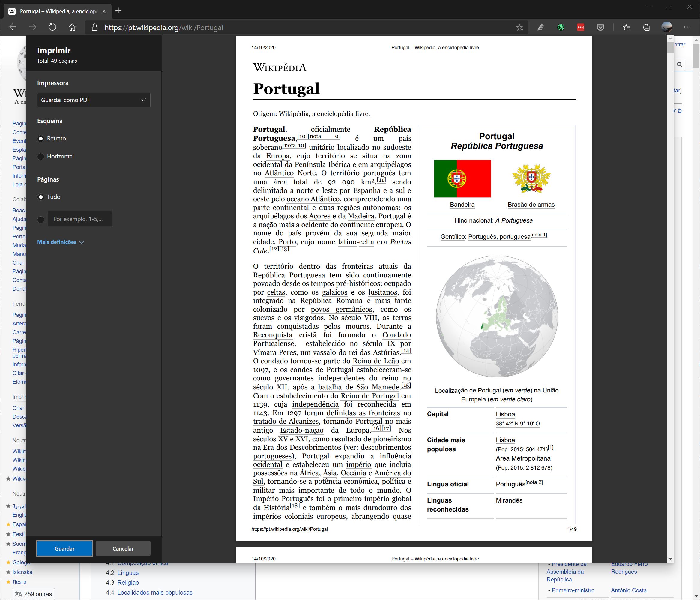700x600 pixels.
Task: Click the Império Português link
Action: (283, 499)
